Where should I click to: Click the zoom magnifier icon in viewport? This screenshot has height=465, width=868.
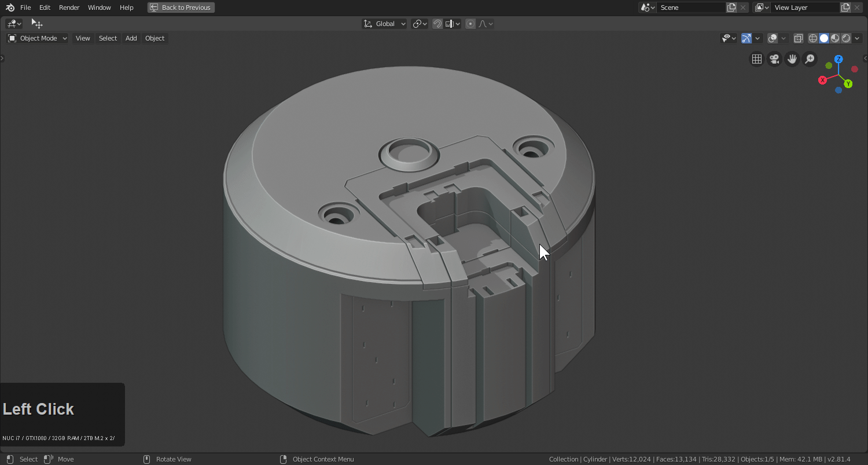point(810,59)
